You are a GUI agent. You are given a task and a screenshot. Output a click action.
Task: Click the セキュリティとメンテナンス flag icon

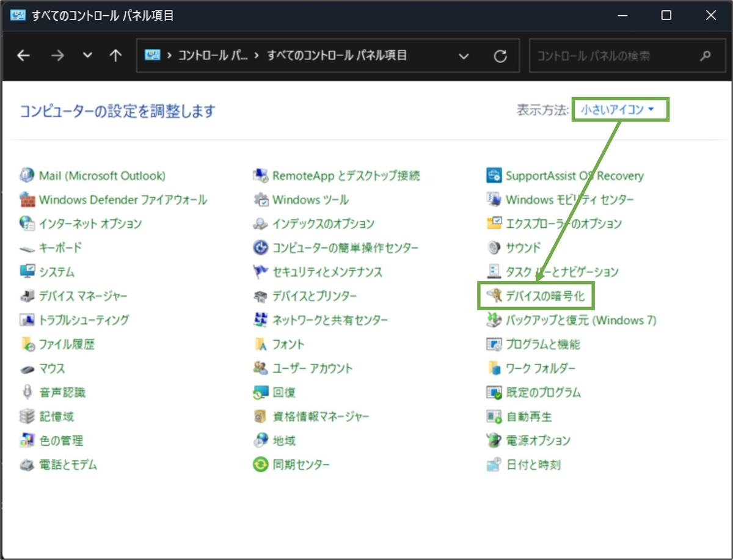pos(261,272)
